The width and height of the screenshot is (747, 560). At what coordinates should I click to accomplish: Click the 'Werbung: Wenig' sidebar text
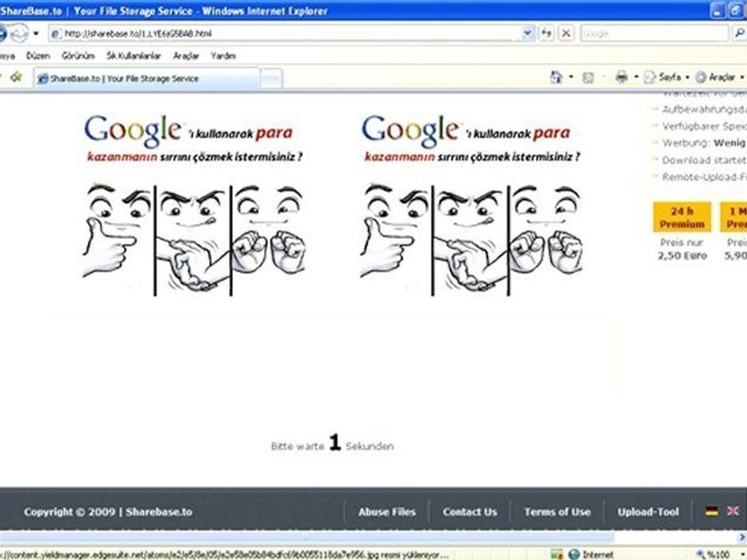click(x=703, y=143)
